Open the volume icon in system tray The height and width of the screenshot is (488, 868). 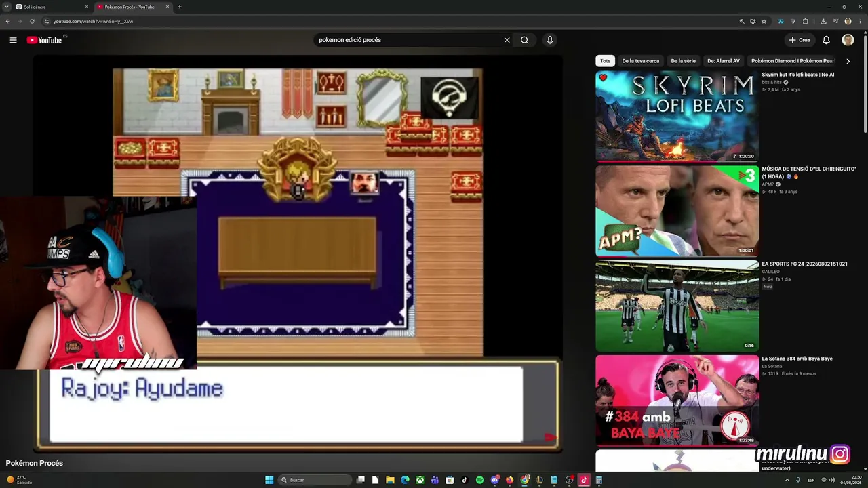click(832, 480)
